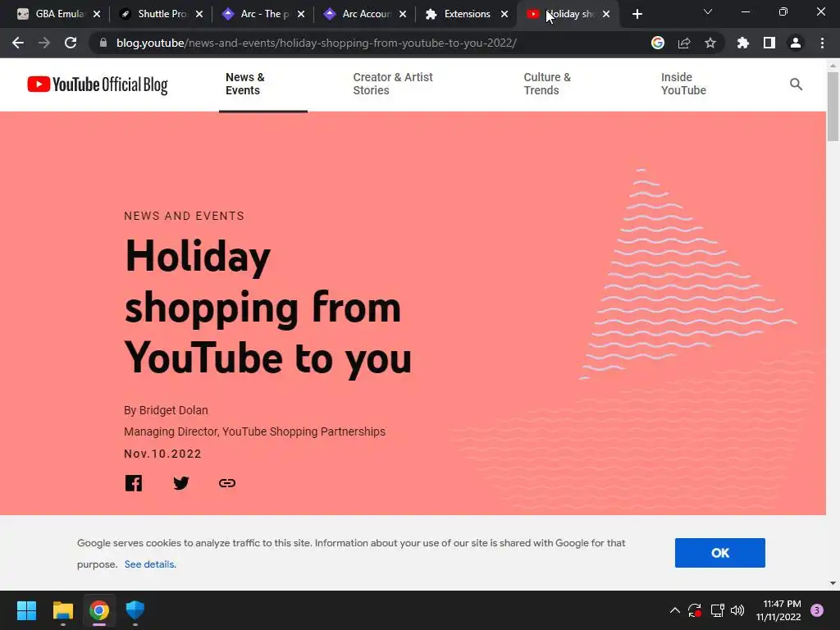This screenshot has height=630, width=840.
Task: Open Windows Security shield in taskbar
Action: 135,610
